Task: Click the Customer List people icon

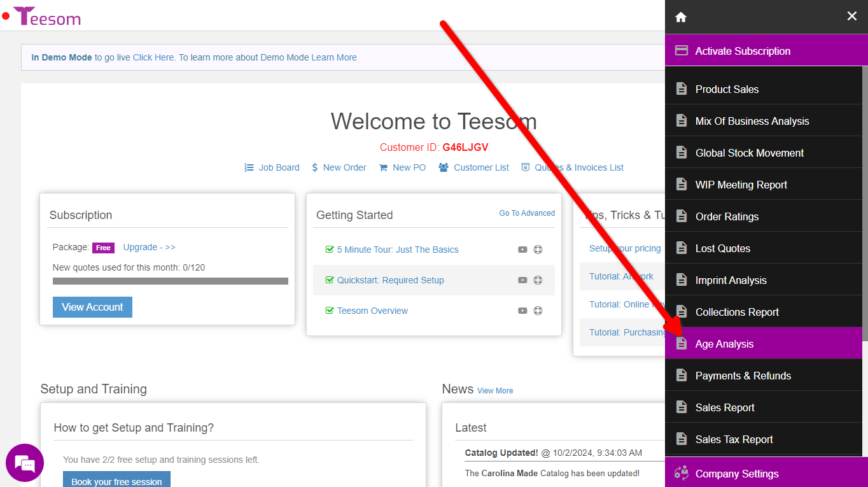Action: point(444,167)
